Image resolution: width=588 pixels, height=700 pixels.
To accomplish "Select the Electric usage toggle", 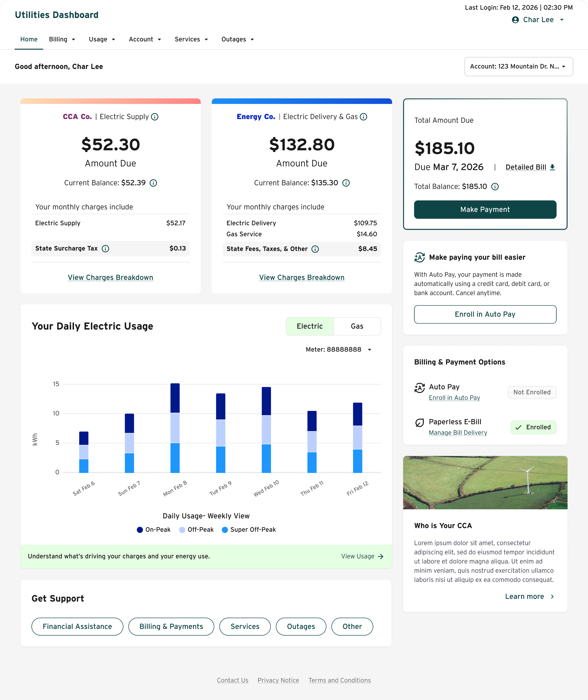I will [310, 326].
